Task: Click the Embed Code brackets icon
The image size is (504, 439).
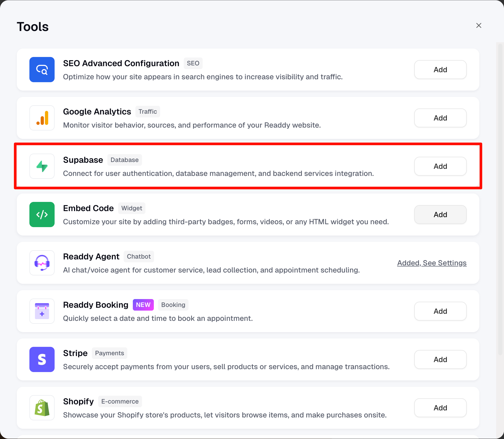Action: 42,215
